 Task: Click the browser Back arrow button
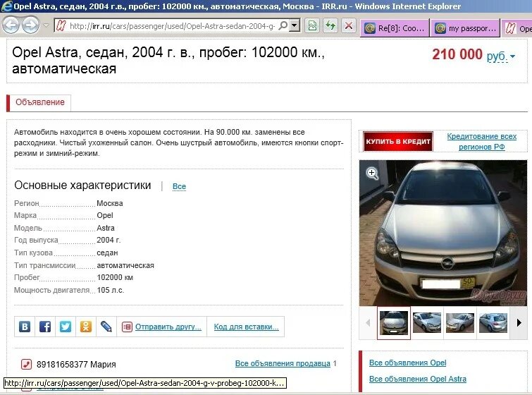[x=11, y=25]
